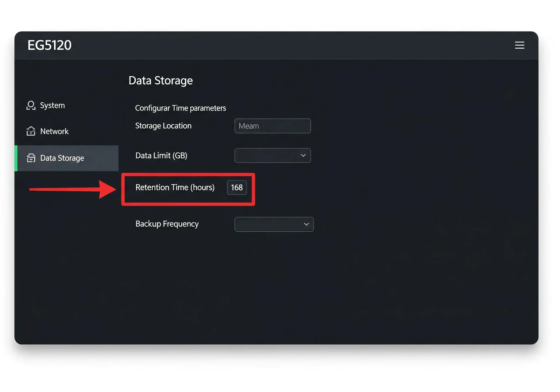The width and height of the screenshot is (560, 392).
Task: Click the Configurar Time parameters text
Action: coord(180,108)
